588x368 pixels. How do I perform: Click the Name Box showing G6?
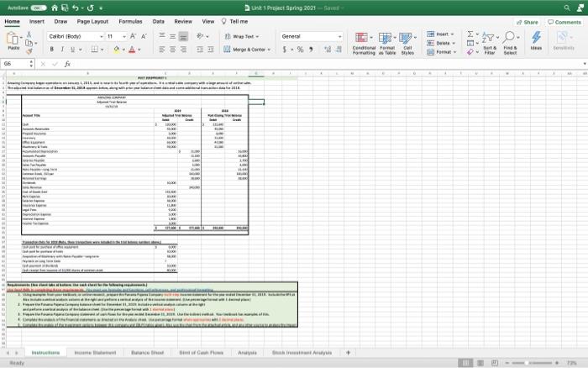18,64
